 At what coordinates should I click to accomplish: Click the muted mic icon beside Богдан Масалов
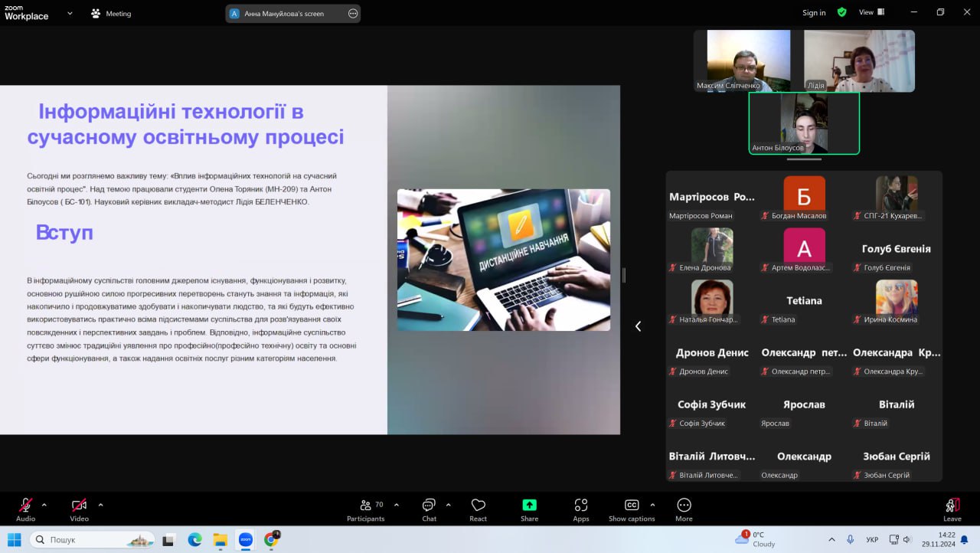pos(765,216)
